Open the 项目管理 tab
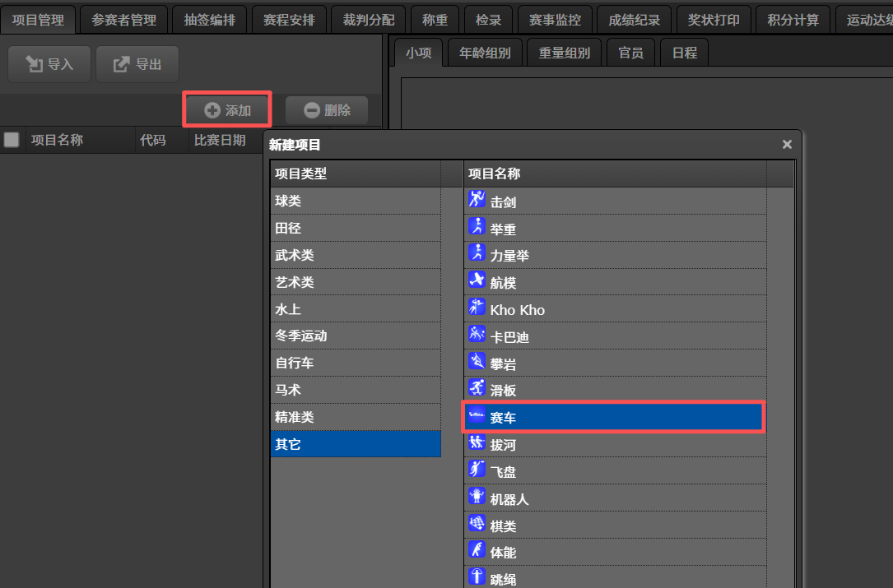Image resolution: width=893 pixels, height=588 pixels. [x=38, y=20]
